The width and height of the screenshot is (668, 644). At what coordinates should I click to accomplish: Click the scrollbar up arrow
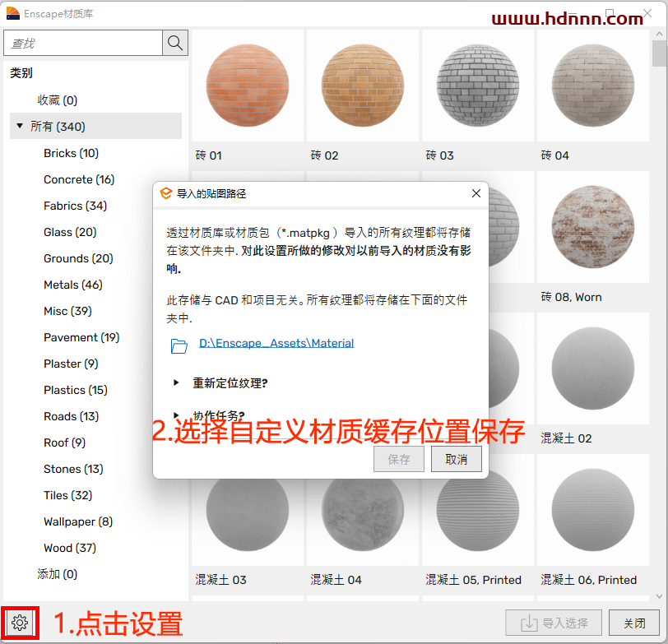[659, 34]
